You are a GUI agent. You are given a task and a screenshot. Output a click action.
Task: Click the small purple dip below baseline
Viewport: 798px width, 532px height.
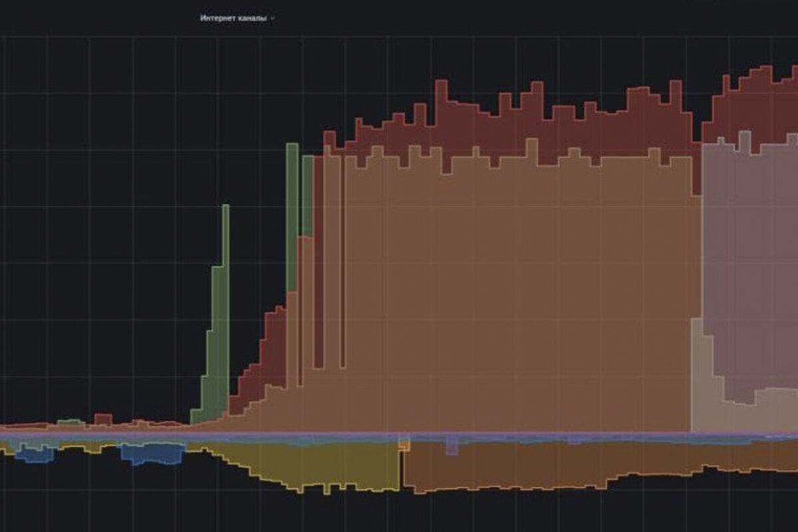point(452,445)
